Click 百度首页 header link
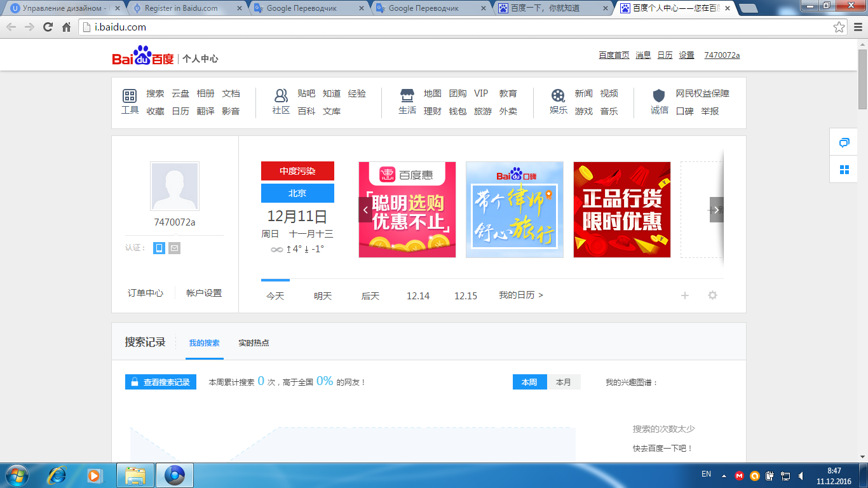Screen dimensions: 868x488 614,55
